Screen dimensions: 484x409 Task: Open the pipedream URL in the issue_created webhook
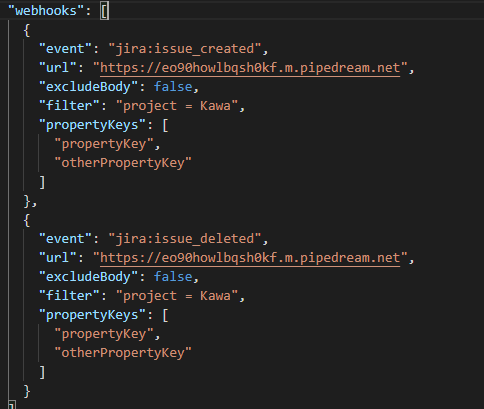click(x=250, y=68)
